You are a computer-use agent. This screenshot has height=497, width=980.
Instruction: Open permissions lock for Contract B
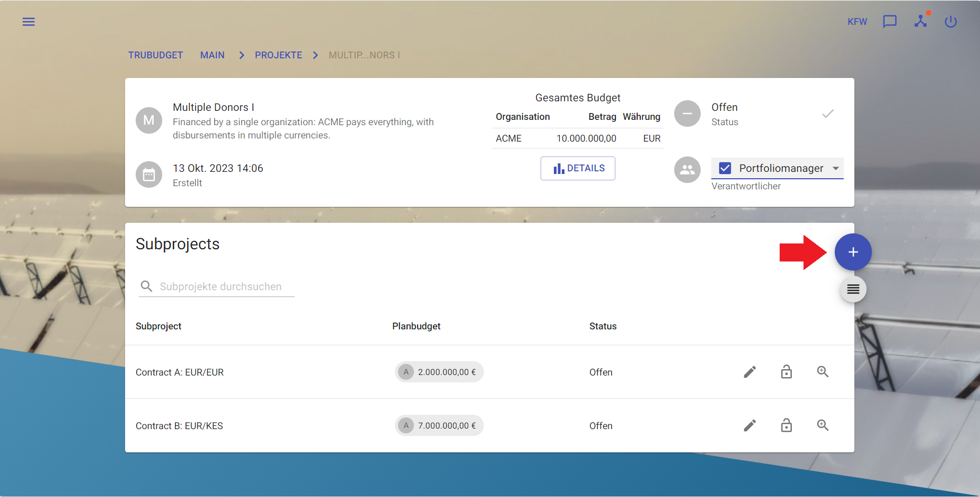pos(787,425)
